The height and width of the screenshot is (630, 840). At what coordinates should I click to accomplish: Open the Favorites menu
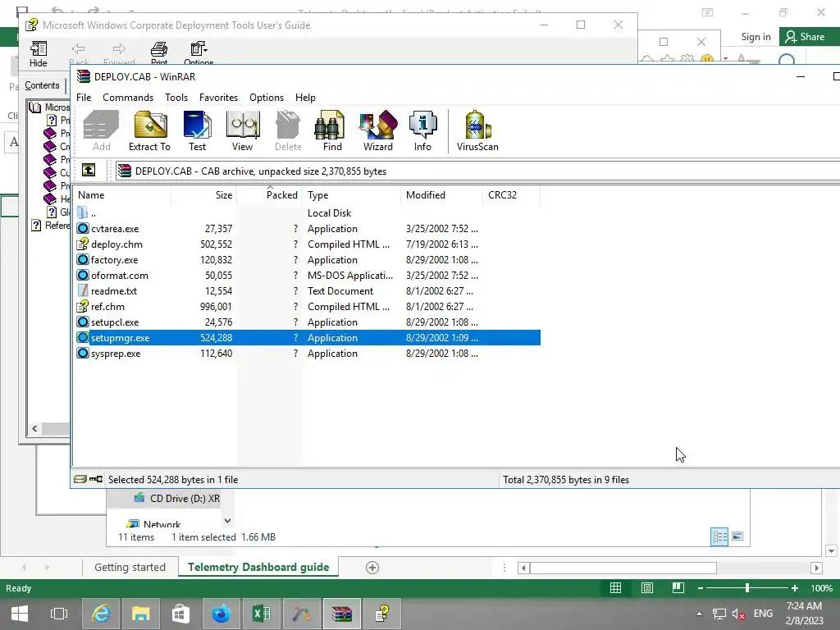coord(218,98)
